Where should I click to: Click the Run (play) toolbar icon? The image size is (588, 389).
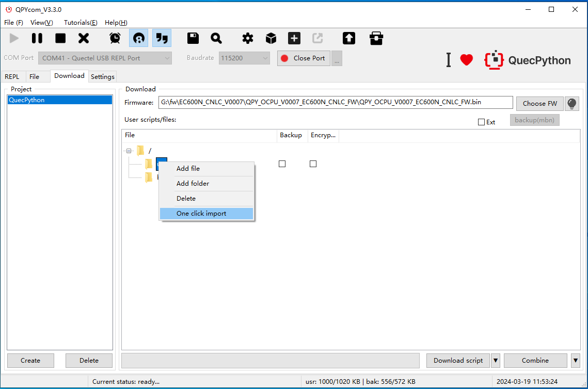14,38
